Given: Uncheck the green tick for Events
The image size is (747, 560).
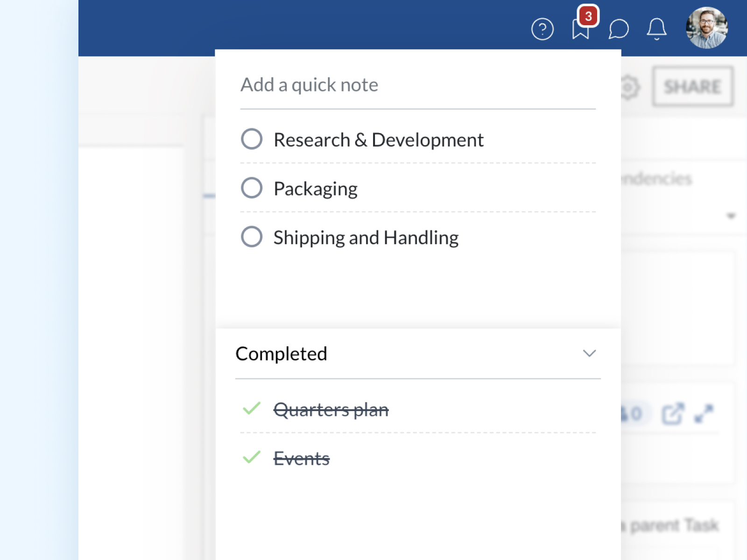Looking at the screenshot, I should click(252, 457).
